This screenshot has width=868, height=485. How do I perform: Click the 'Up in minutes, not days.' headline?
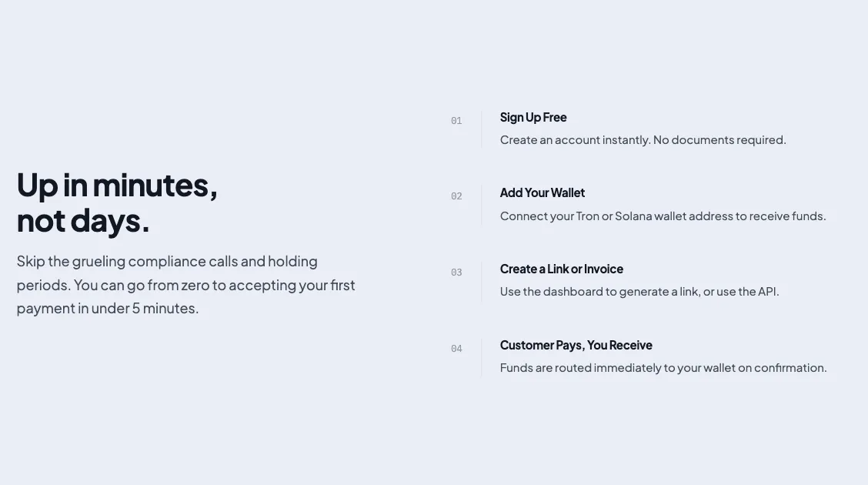tap(117, 202)
